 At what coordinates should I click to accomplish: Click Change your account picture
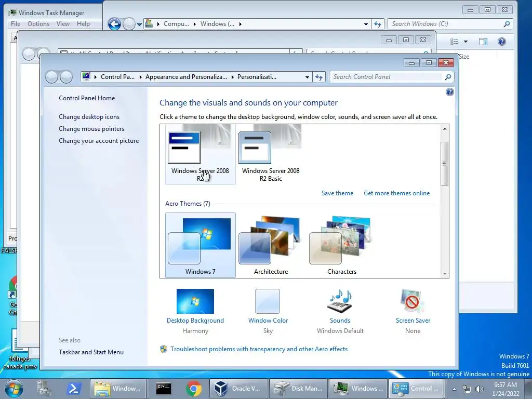pos(99,141)
